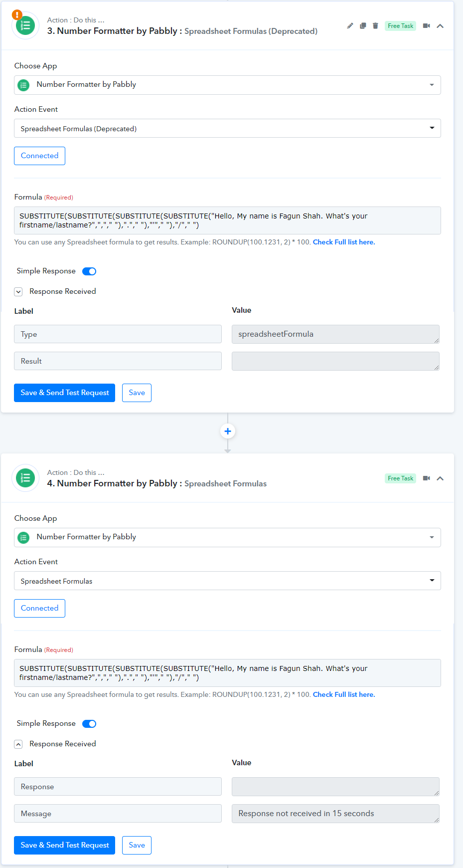Click the Save button in step 4

point(137,845)
